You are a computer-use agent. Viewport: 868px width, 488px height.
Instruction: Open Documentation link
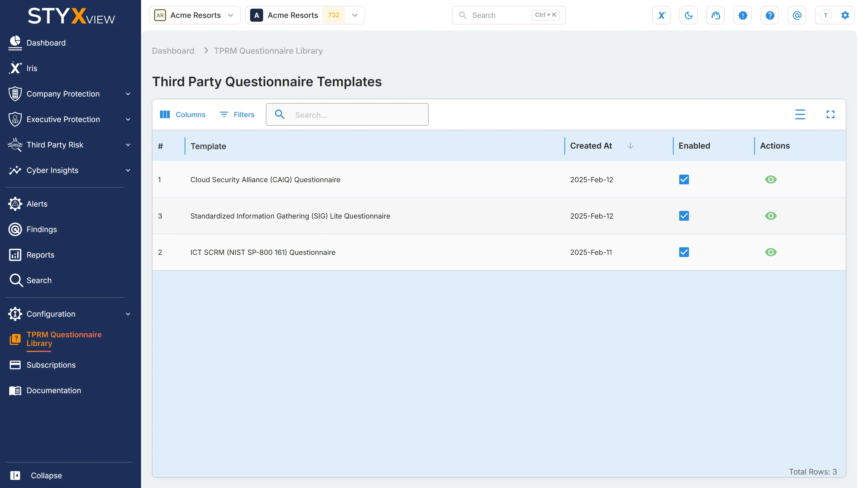(54, 390)
